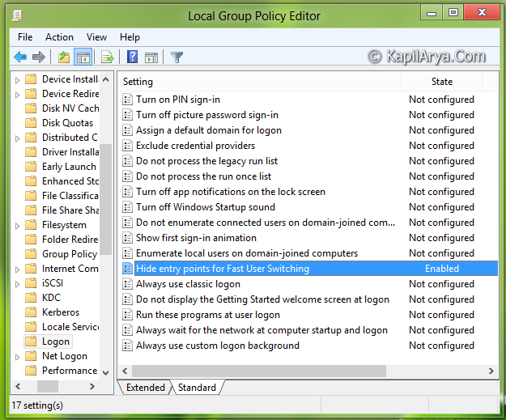Click the Up one level folder icon
506x420 pixels.
point(64,57)
